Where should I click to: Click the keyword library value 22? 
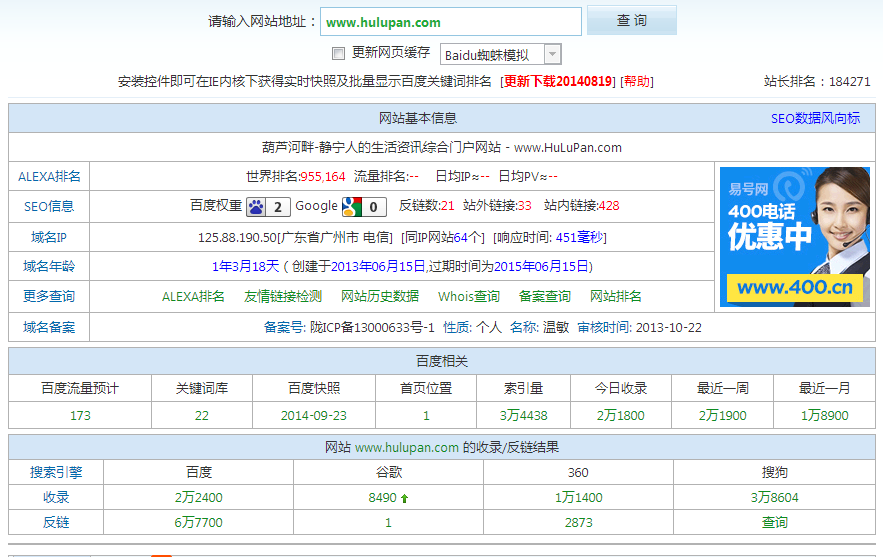[202, 416]
